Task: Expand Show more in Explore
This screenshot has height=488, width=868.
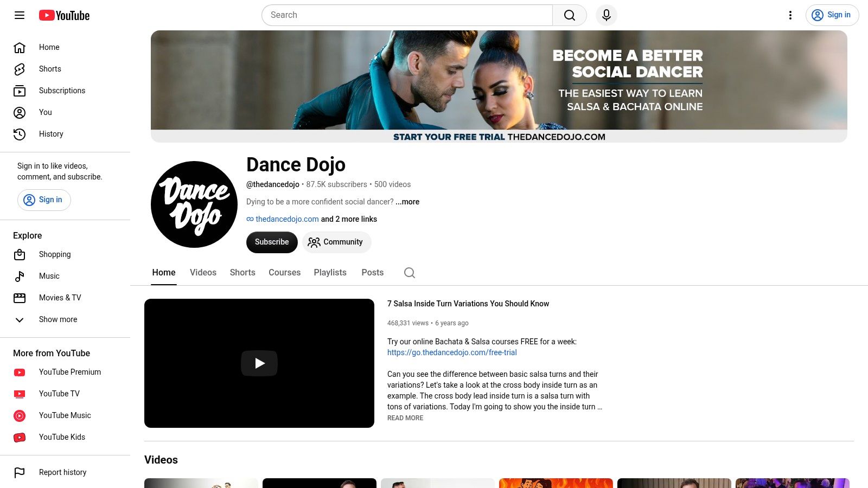Action: coord(65,319)
